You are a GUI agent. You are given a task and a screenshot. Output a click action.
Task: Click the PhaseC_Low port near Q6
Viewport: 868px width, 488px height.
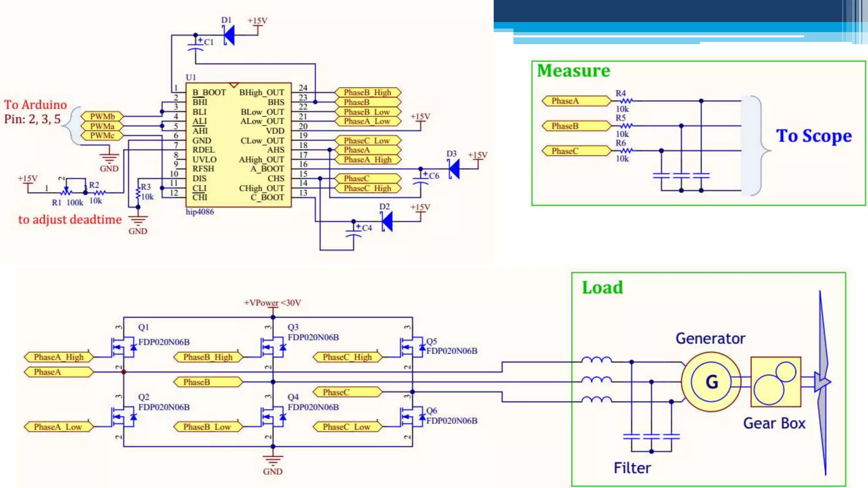click(x=347, y=427)
